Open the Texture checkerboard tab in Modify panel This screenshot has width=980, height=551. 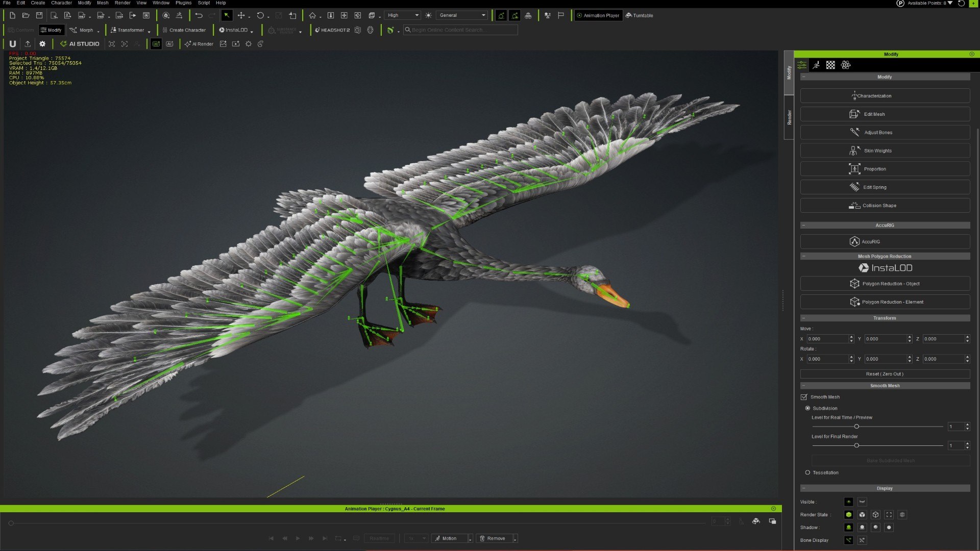coord(830,65)
